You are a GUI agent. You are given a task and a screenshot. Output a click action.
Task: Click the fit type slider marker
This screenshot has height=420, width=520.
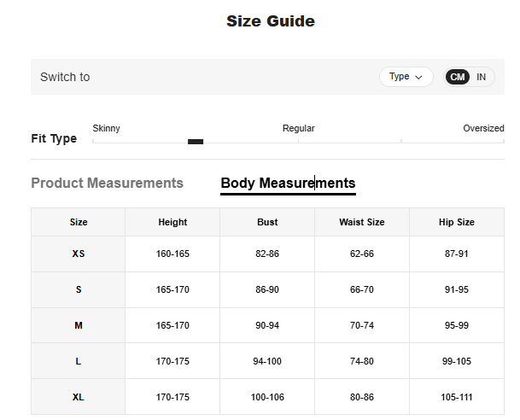point(196,142)
